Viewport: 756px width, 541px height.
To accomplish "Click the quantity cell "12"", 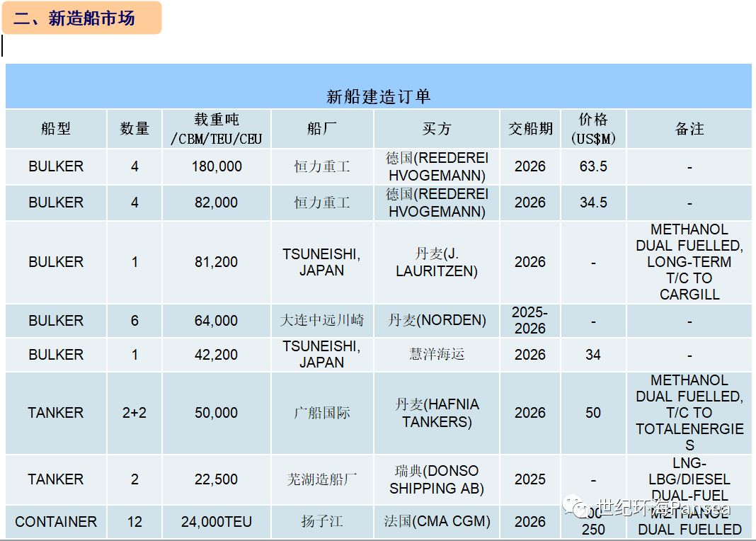I will coord(134,522).
